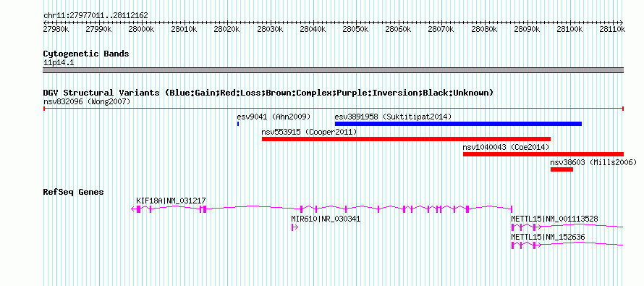Click the nsv38603 (Mills2006) label
The height and width of the screenshot is (286, 644).
593,162
